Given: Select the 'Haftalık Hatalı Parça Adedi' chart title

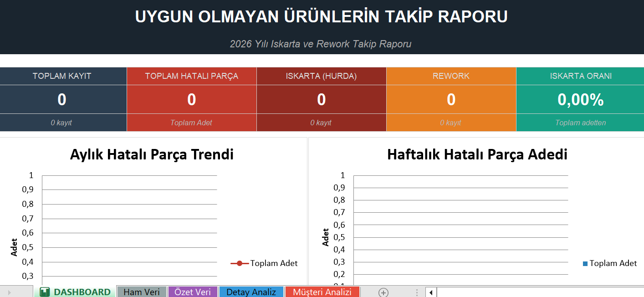Looking at the screenshot, I should point(477,154).
